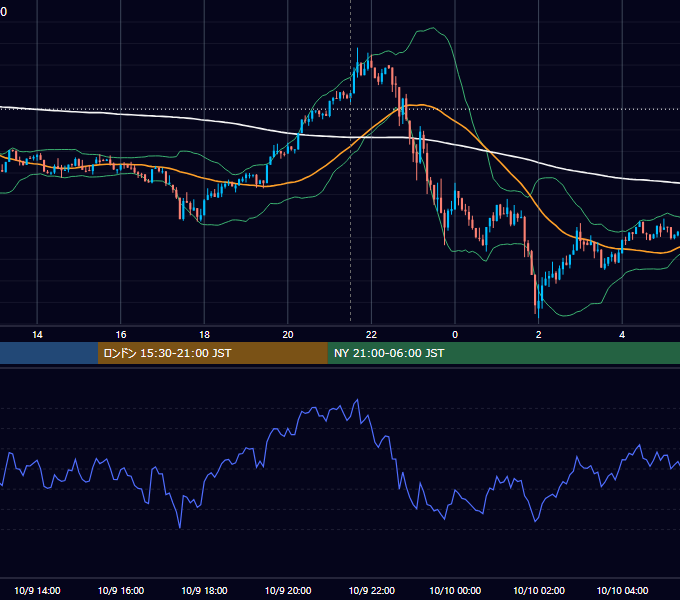Screen dimensions: 680x600
Task: Click hour label 14 on price chart axis
Action: tap(37, 335)
